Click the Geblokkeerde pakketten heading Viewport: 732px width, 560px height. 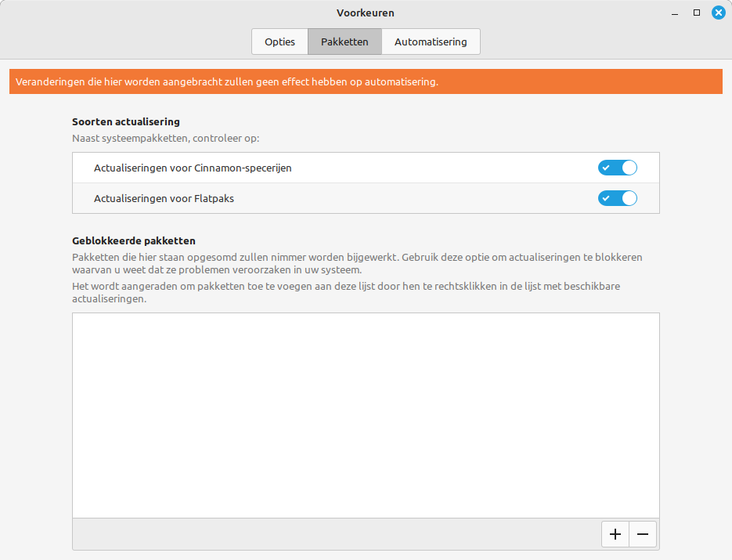pos(134,240)
